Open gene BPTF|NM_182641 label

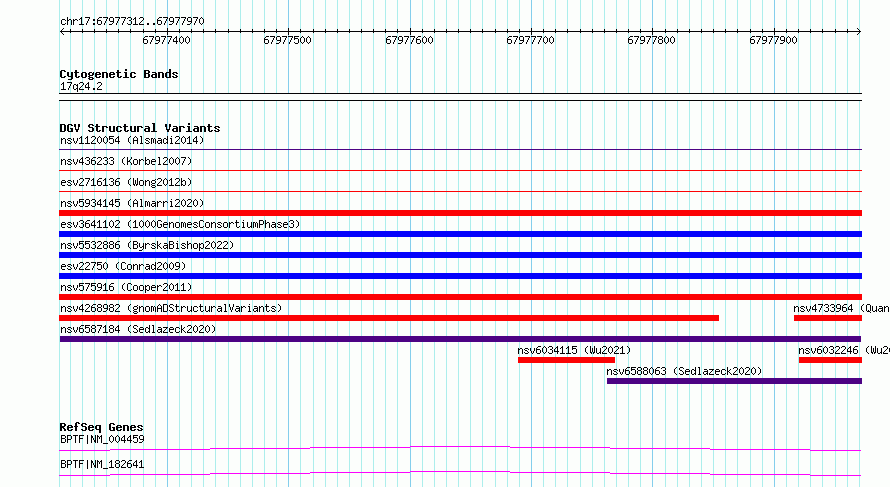point(102,464)
